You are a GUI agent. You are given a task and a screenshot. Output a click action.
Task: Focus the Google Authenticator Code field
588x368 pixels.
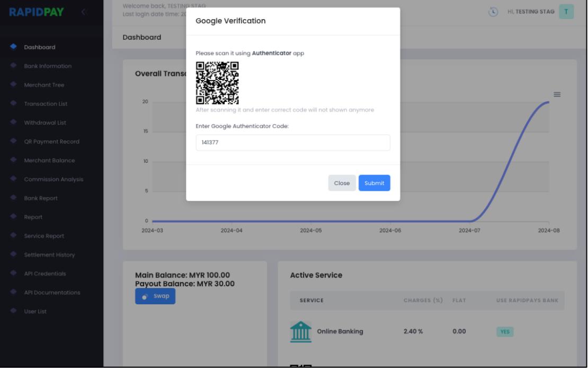coord(292,143)
